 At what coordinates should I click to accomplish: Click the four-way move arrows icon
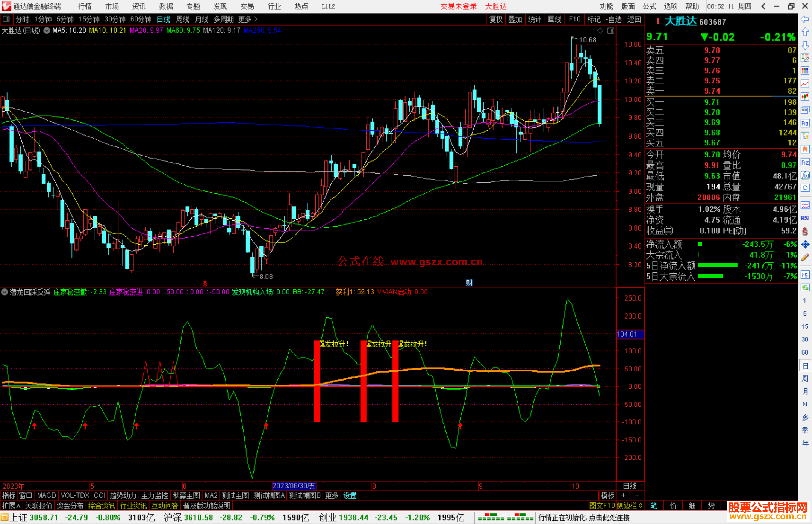805,245
